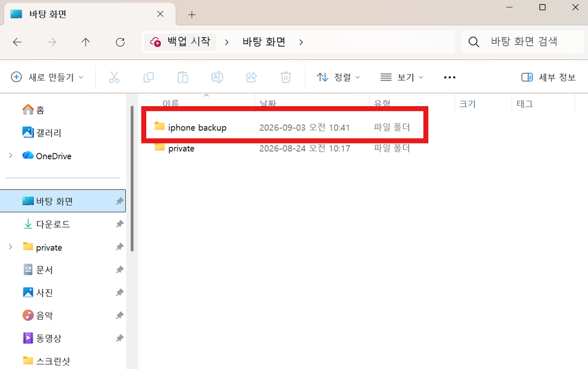588x369 pixels.
Task: Open 음악 in navigation pane
Action: [x=38, y=316]
